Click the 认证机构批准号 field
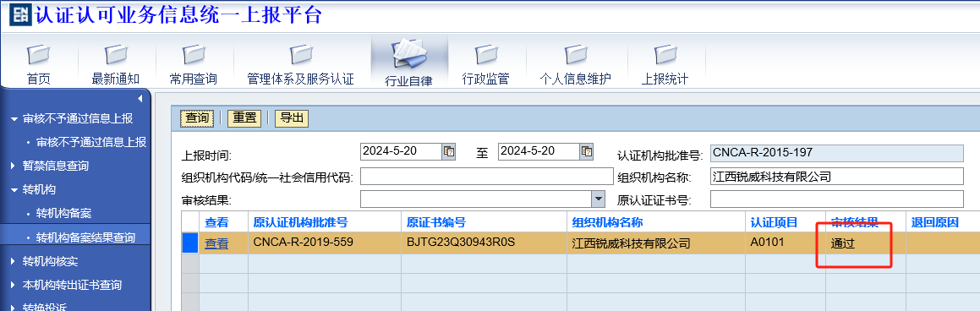Image resolution: width=980 pixels, height=311 pixels. tap(837, 153)
